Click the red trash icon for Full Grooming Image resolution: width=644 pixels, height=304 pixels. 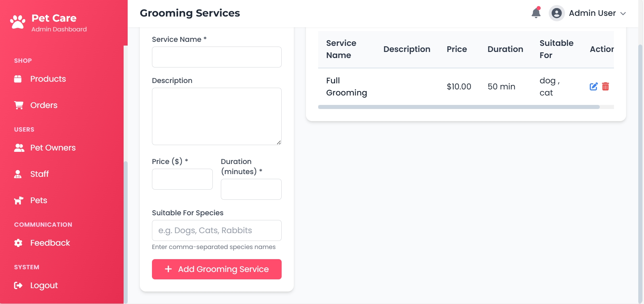606,87
